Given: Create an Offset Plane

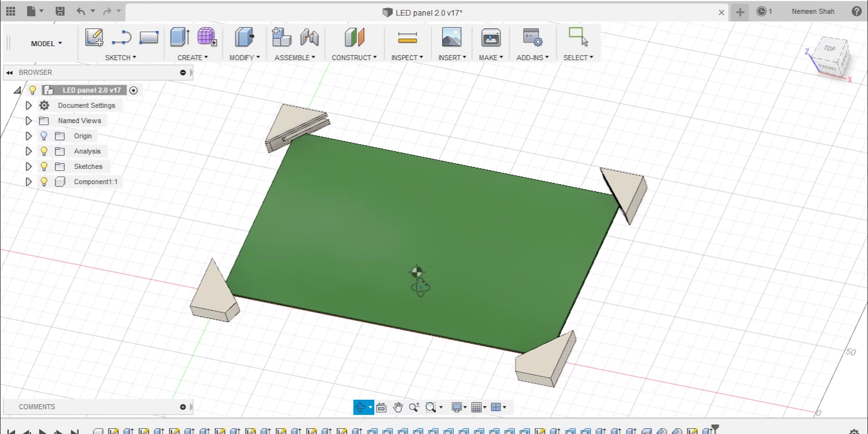Looking at the screenshot, I should (x=354, y=37).
